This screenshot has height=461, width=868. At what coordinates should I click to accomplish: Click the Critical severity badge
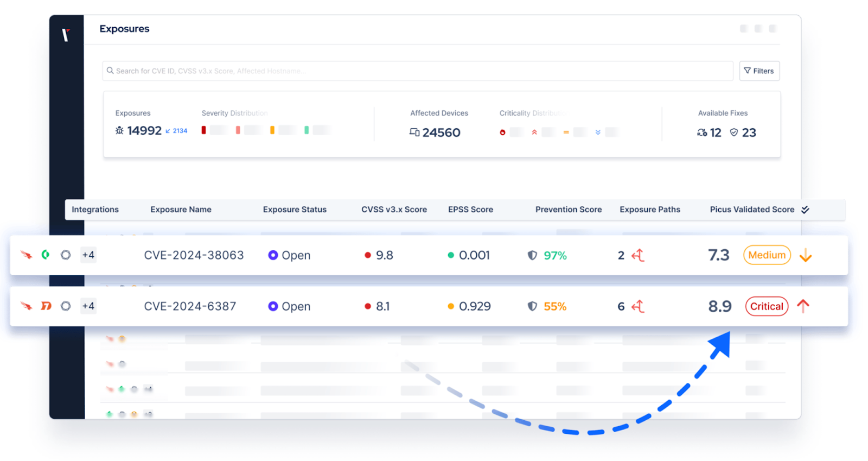point(766,306)
